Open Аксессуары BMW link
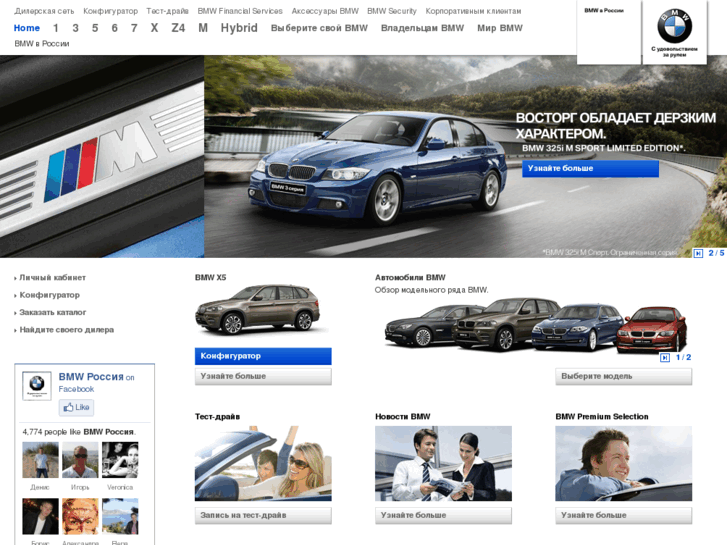727x545 pixels. [x=325, y=11]
